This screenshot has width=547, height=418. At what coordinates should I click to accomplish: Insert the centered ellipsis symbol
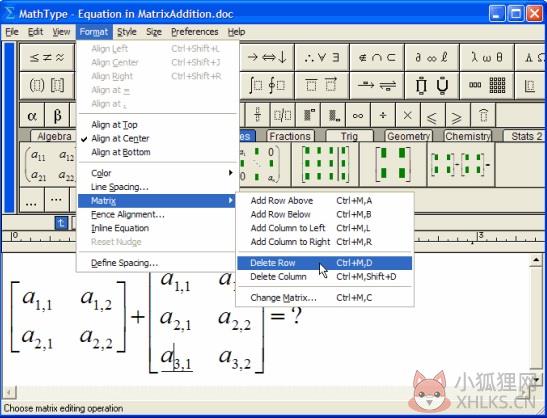coord(57,200)
